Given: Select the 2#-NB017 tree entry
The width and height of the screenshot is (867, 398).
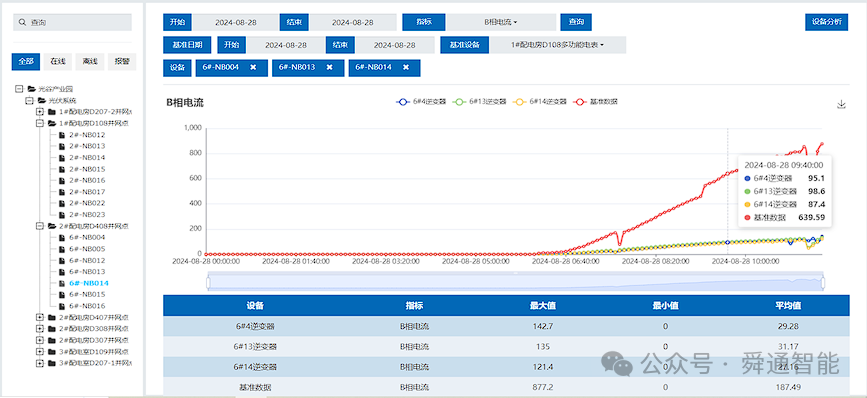Looking at the screenshot, I should pos(87,192).
